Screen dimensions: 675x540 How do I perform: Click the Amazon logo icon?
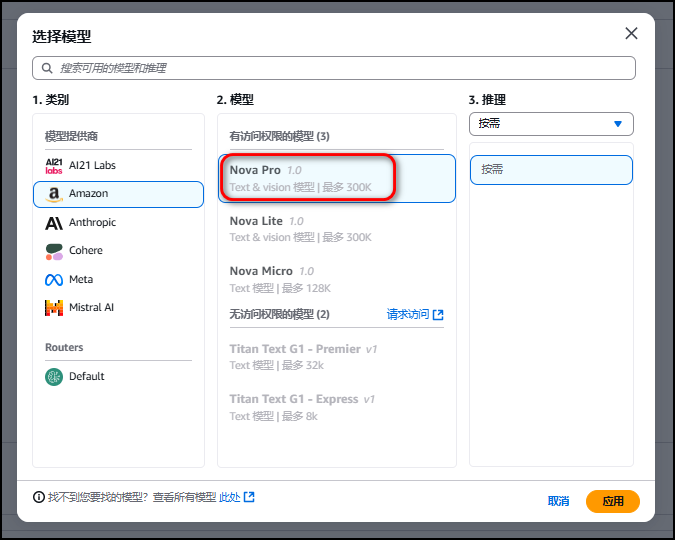pos(54,195)
